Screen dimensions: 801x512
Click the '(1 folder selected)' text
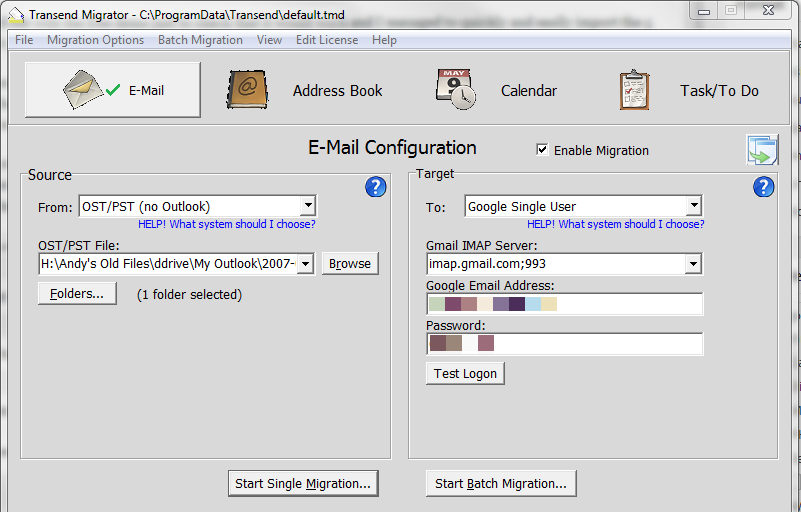tap(190, 295)
